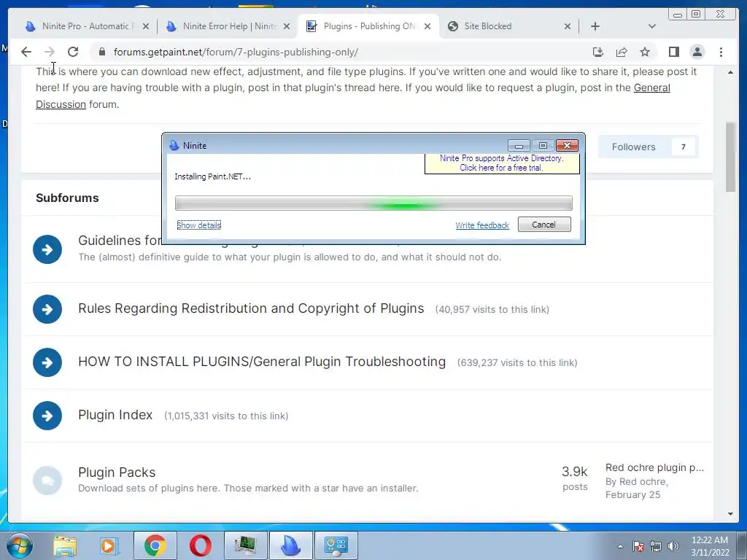This screenshot has height=560, width=747.
Task: Open Opera browser from taskbar
Action: [x=200, y=545]
